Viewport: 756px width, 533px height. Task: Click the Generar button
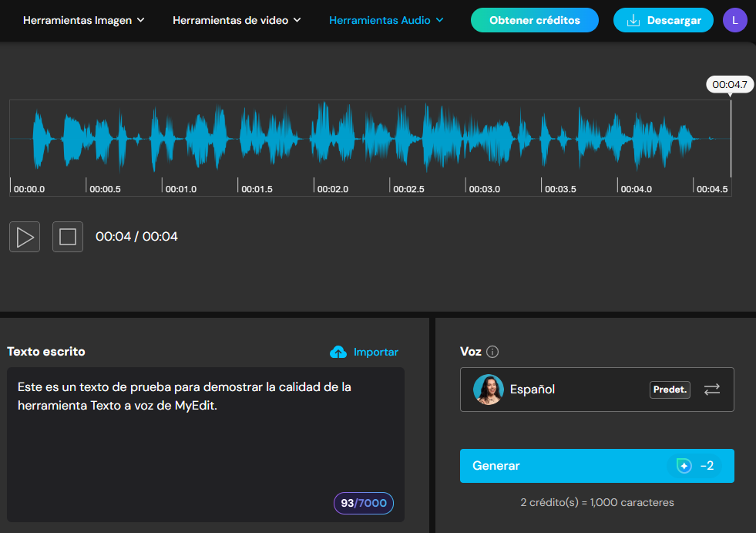tap(597, 466)
